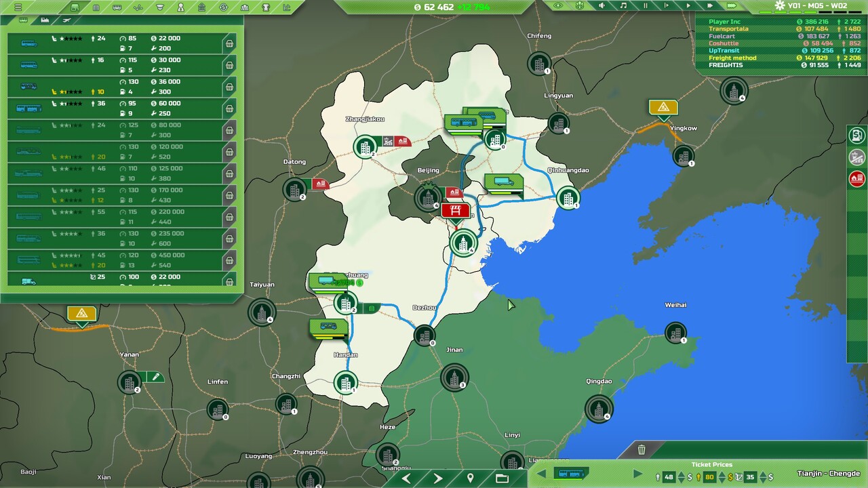Open the hamburger main menu

18,7
